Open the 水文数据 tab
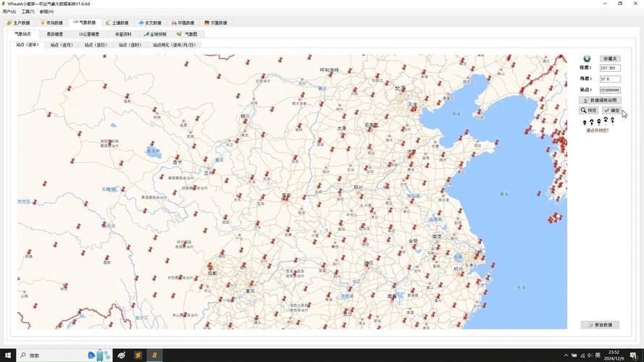The width and height of the screenshot is (644, 362). [x=150, y=22]
